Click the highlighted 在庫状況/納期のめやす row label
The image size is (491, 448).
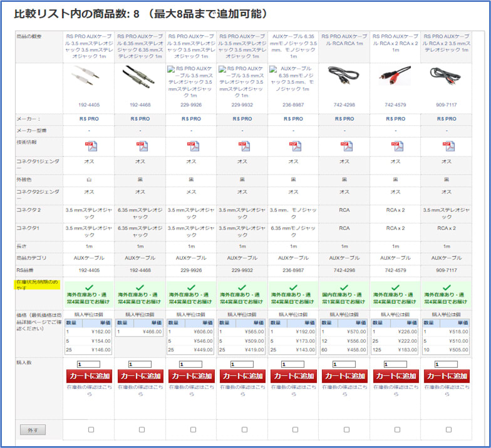pyautogui.click(x=38, y=285)
